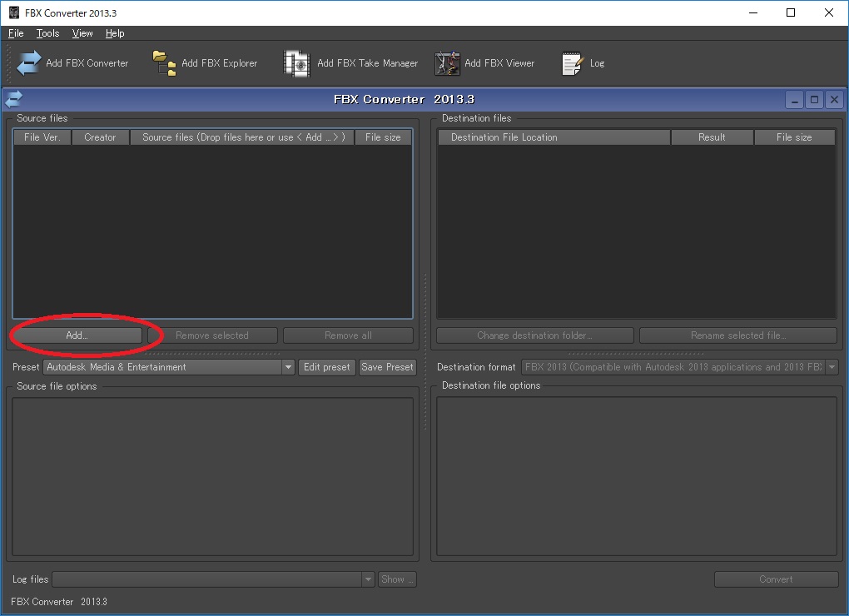Minimize the main FBX Converter window
This screenshot has height=616, width=849.
point(753,12)
